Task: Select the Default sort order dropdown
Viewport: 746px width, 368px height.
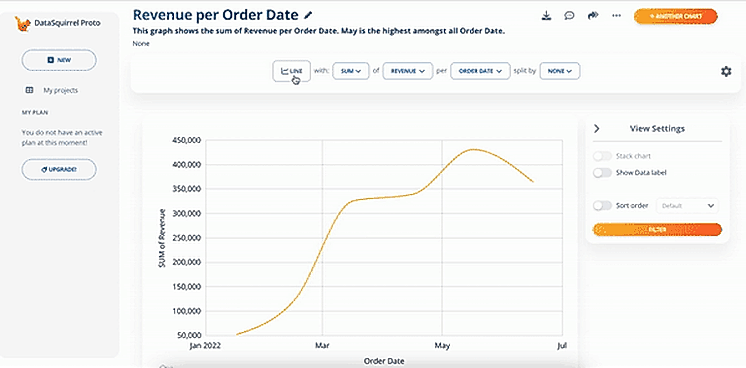Action: coord(687,206)
